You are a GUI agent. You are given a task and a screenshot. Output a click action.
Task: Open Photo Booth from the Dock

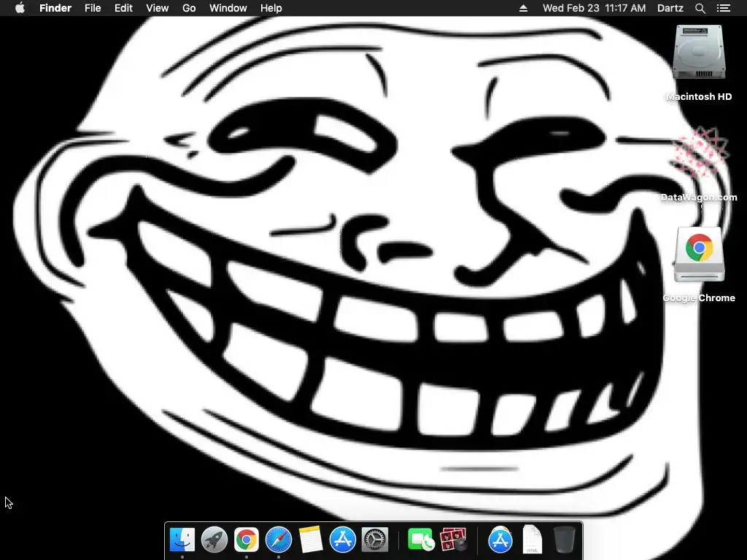coord(452,540)
